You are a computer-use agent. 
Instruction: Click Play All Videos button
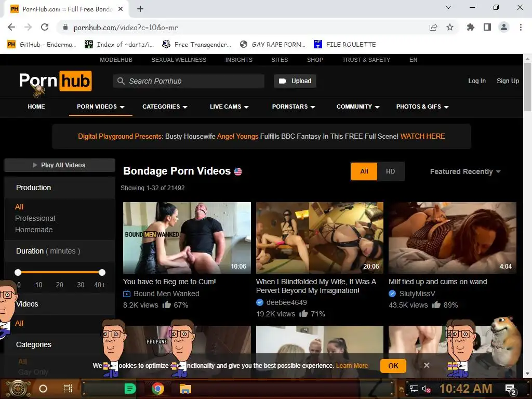pos(60,165)
